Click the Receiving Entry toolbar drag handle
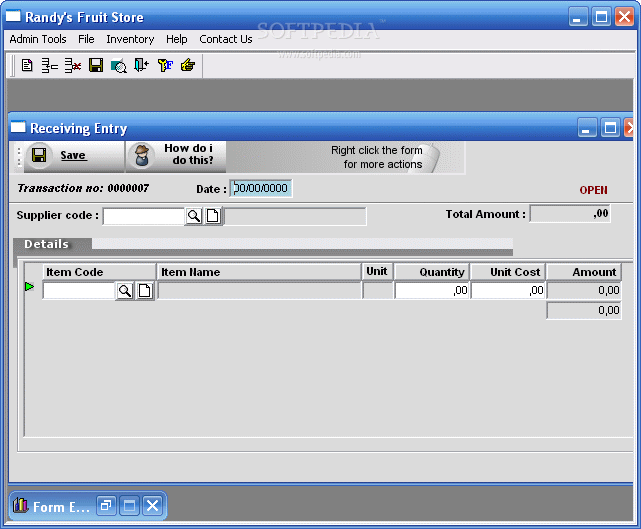Viewport: 641px width, 529px height. (19, 157)
